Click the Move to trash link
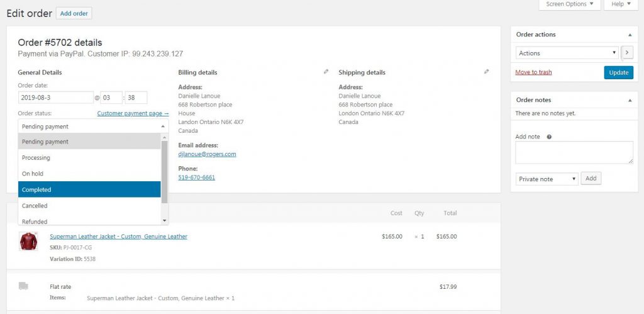 [533, 72]
